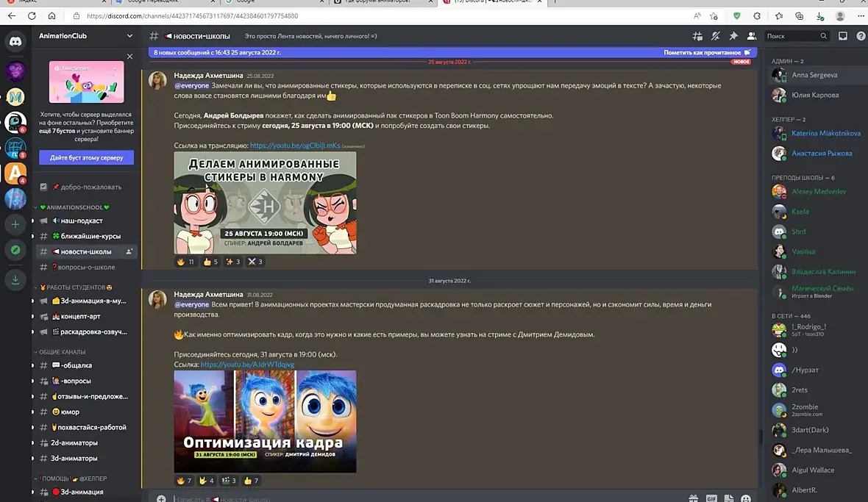Click the message input box
Image resolution: width=868 pixels, height=502 pixels.
pyautogui.click(x=426, y=498)
